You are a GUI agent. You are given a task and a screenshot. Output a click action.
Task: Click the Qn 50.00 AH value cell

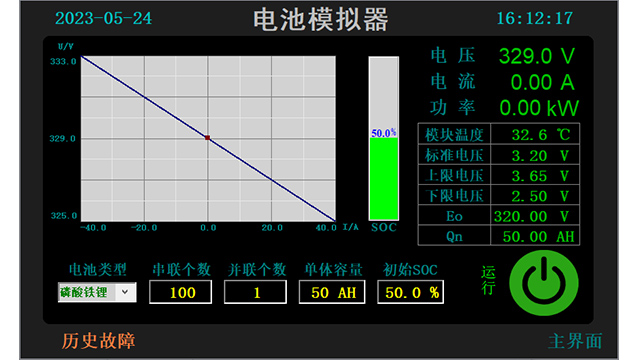[x=535, y=236]
